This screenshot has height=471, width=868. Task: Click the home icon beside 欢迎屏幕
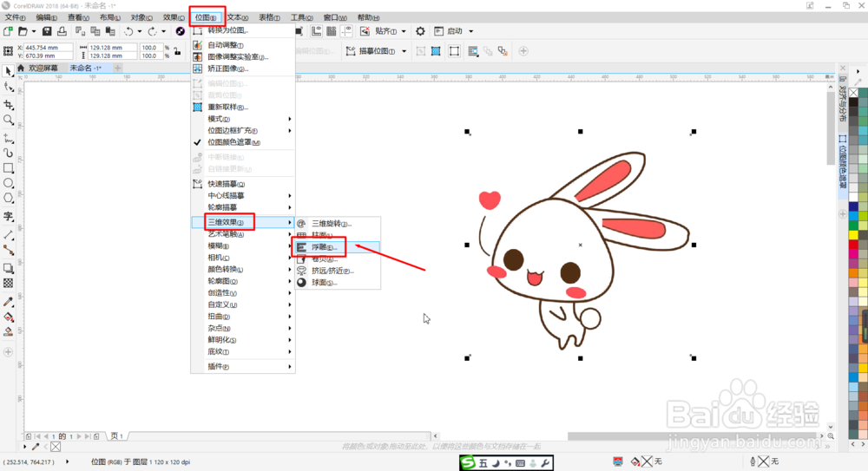(x=21, y=68)
